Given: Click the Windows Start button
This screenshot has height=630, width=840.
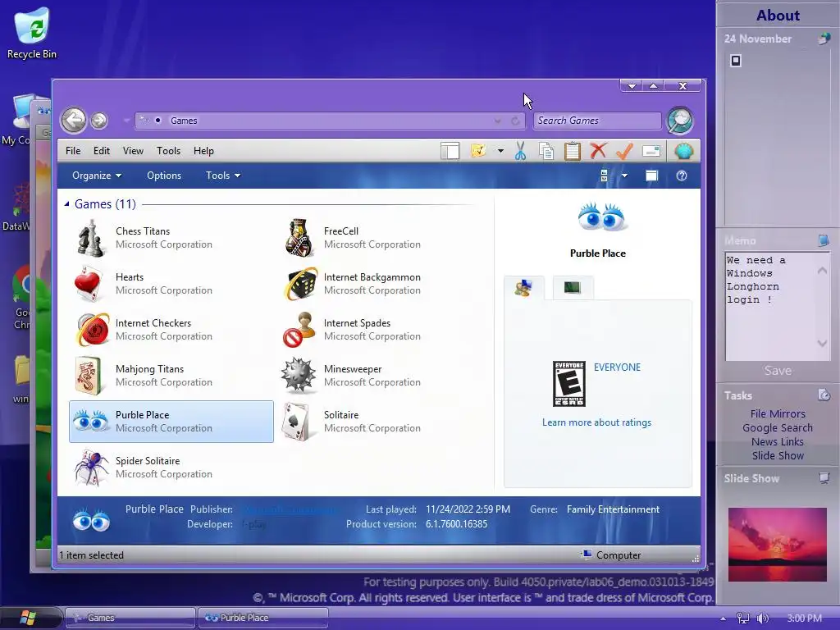Looking at the screenshot, I should point(29,618).
